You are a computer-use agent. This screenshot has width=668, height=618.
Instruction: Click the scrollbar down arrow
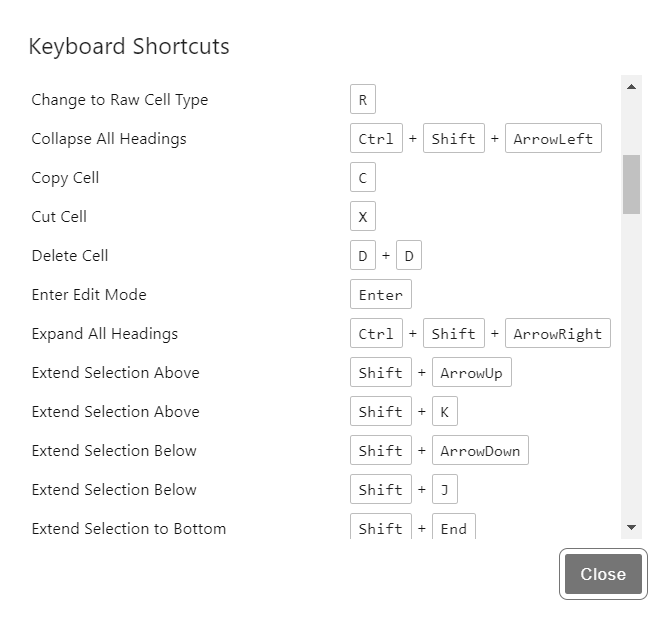click(x=631, y=527)
